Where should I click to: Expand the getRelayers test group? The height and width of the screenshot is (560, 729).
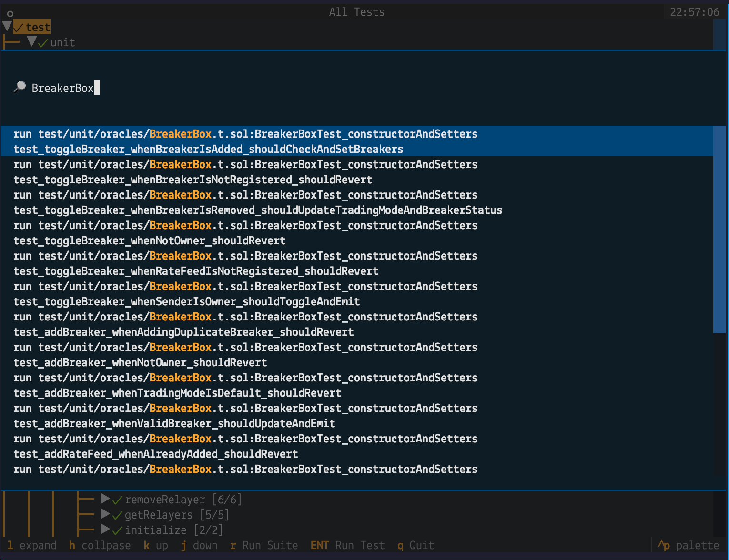tap(105, 514)
